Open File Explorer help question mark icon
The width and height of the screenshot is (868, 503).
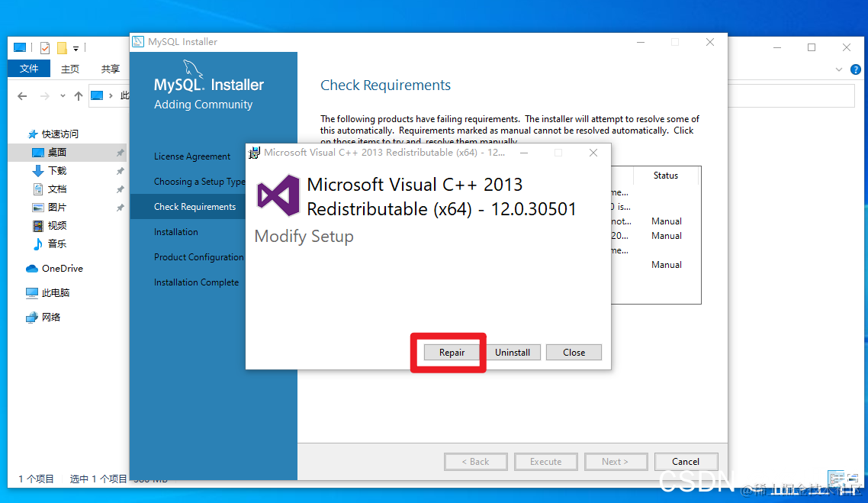(x=855, y=69)
